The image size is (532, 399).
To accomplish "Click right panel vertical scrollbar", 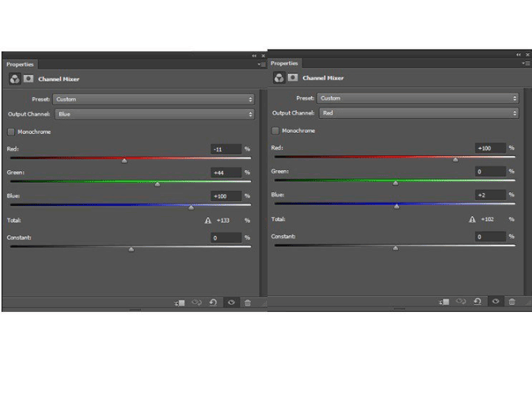I will click(x=527, y=192).
